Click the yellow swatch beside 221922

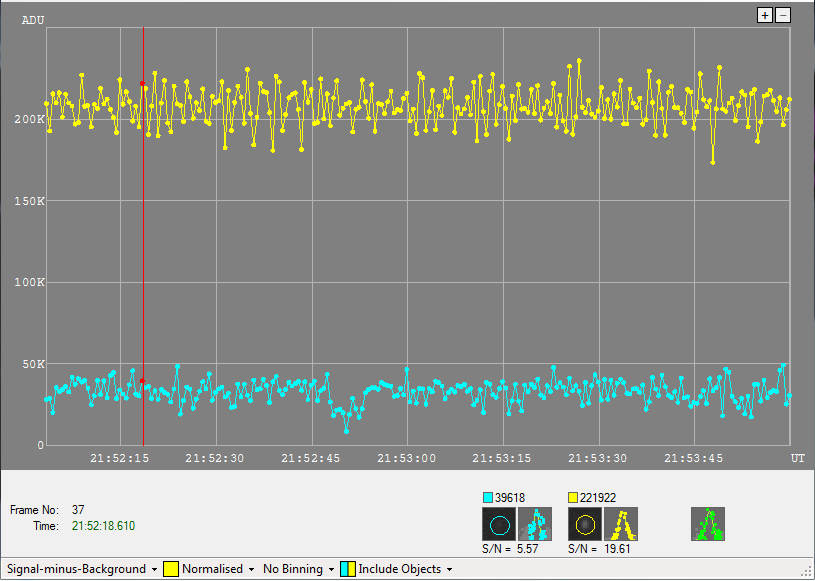click(x=573, y=497)
